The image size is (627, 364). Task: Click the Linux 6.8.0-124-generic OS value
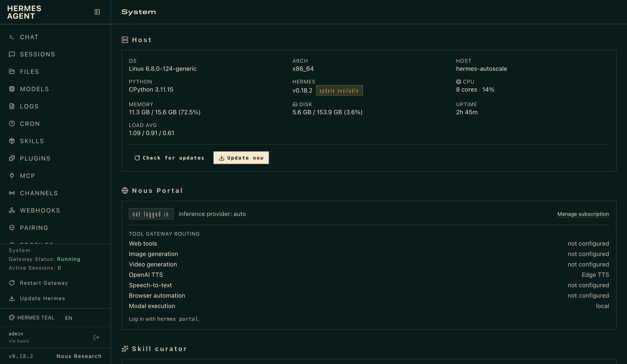coord(163,69)
